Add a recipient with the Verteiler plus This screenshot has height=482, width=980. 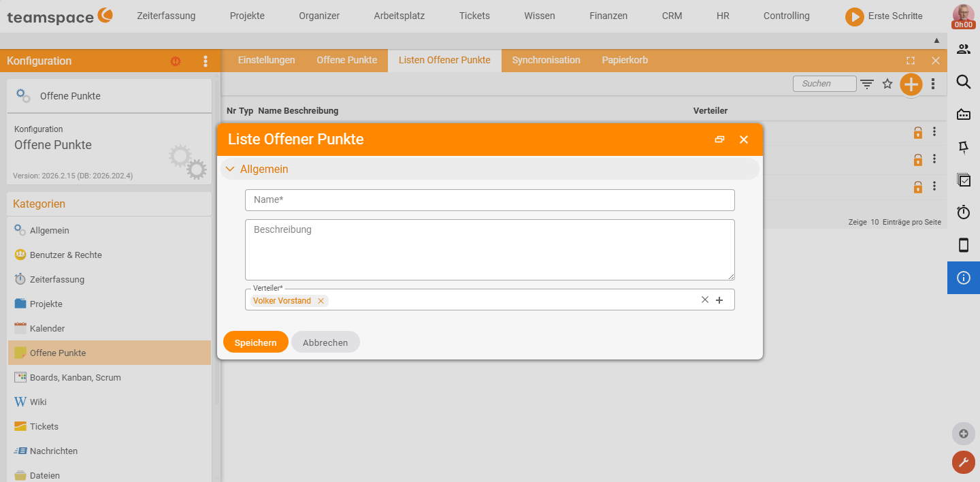click(x=719, y=300)
